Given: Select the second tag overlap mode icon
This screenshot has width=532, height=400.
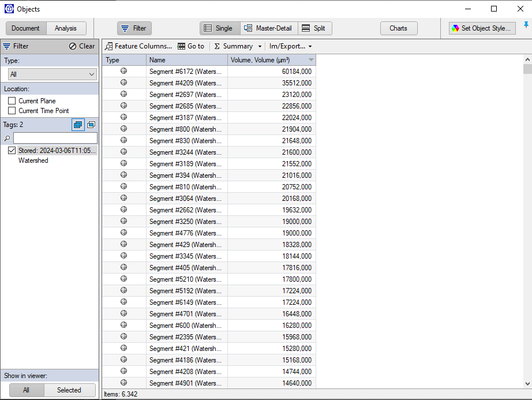Looking at the screenshot, I should [91, 125].
